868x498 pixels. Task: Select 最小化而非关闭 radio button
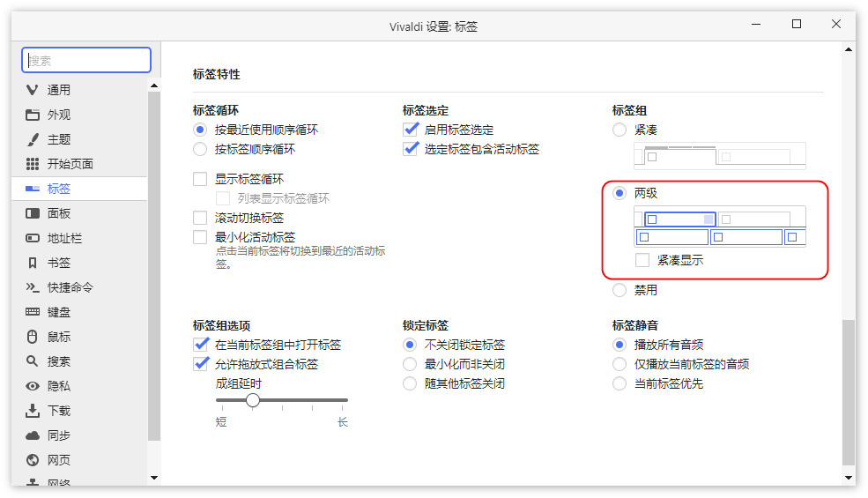[x=410, y=364]
